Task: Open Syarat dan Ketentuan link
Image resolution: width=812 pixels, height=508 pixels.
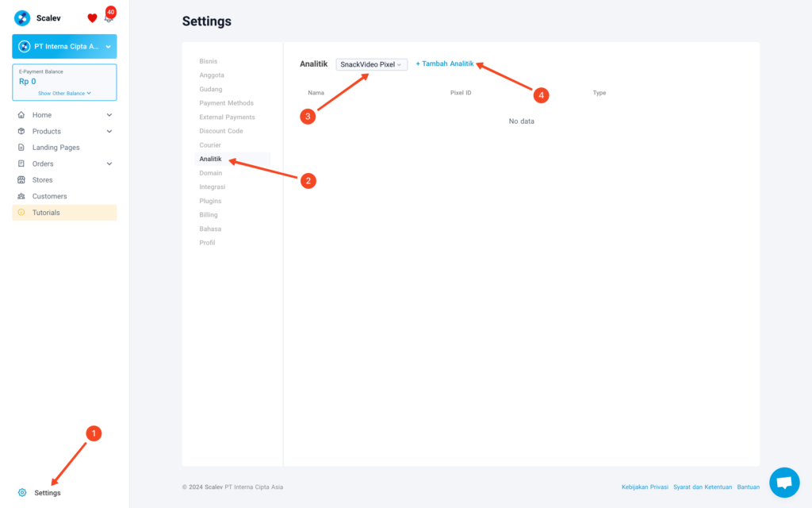Action: pos(703,487)
